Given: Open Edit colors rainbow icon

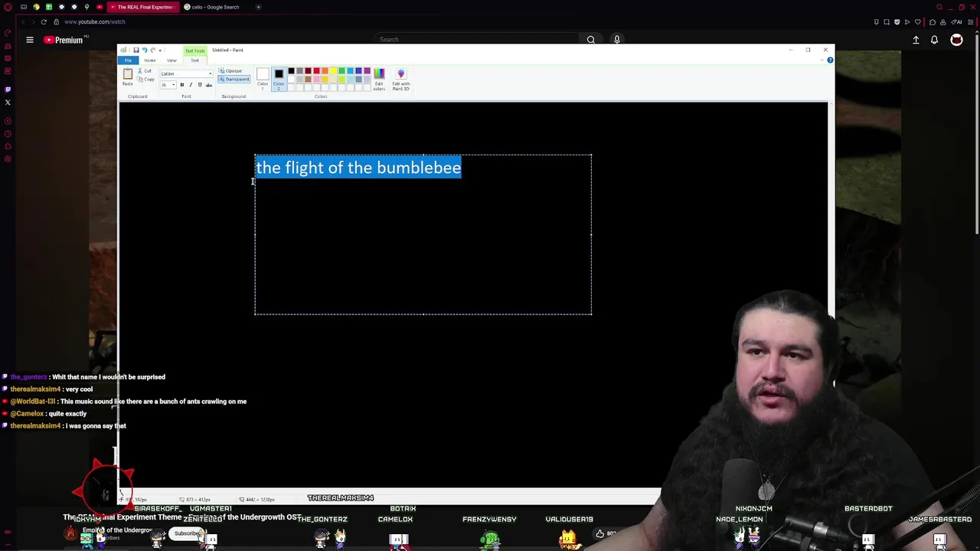Looking at the screenshot, I should coord(379,73).
